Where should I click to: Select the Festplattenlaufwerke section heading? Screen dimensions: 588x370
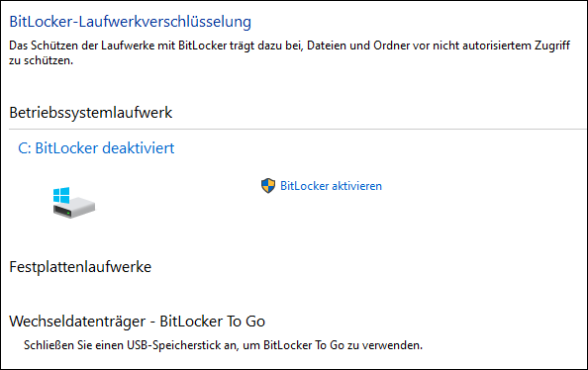coord(80,267)
